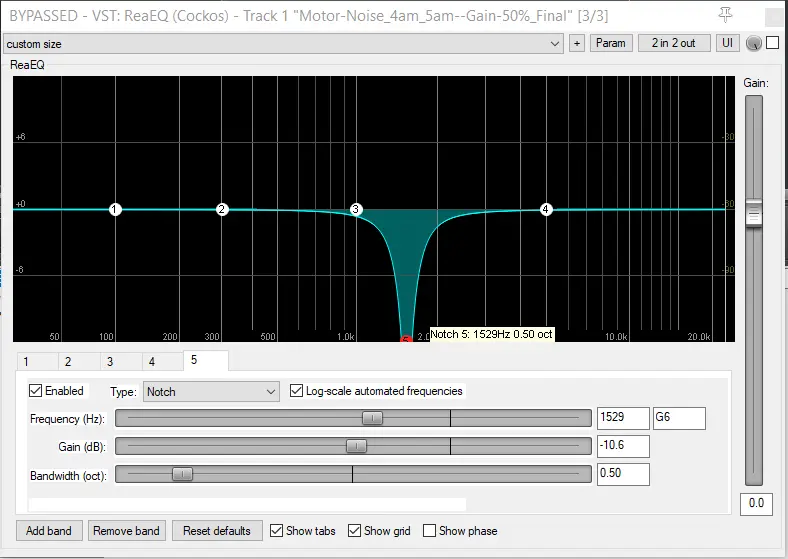Screen dimensions: 788x559
Task: Open the 2 in 2 out routing
Action: coord(673,43)
